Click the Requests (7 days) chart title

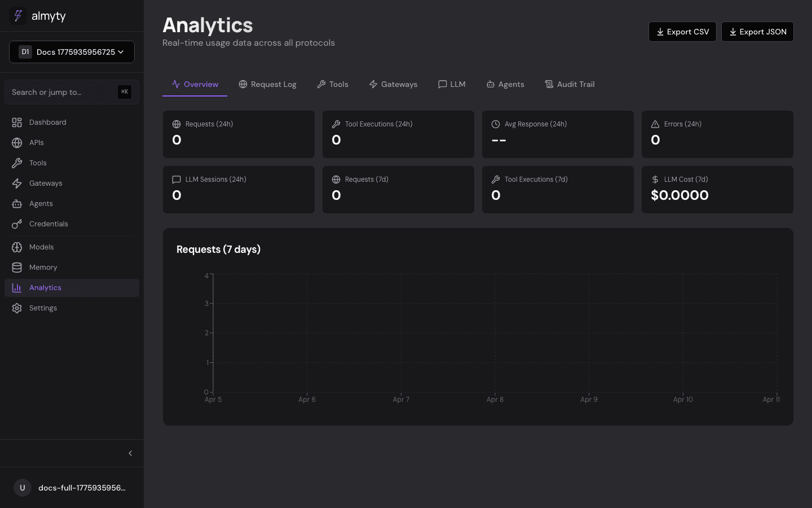point(218,249)
